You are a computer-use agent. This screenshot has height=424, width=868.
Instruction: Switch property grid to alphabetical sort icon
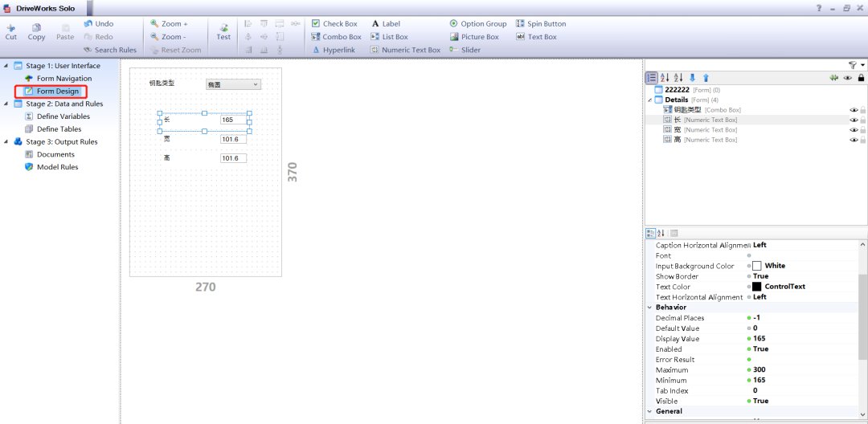(661, 233)
